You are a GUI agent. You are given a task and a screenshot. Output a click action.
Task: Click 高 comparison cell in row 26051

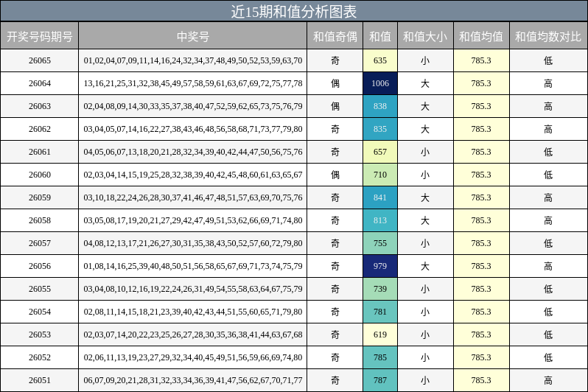[x=548, y=380]
